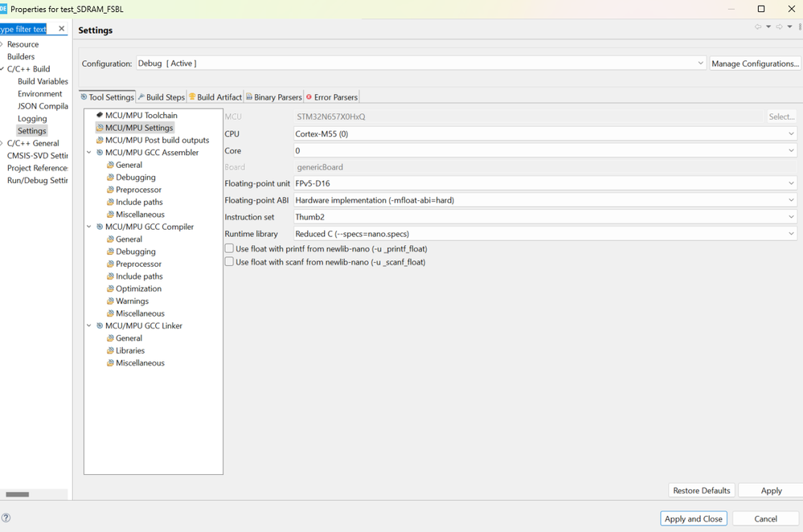The height and width of the screenshot is (532, 803).
Task: Go forward with the navigation forward arrow
Action: (779, 27)
